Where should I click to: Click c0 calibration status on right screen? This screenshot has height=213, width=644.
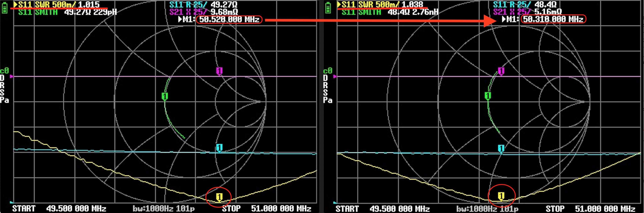point(328,71)
